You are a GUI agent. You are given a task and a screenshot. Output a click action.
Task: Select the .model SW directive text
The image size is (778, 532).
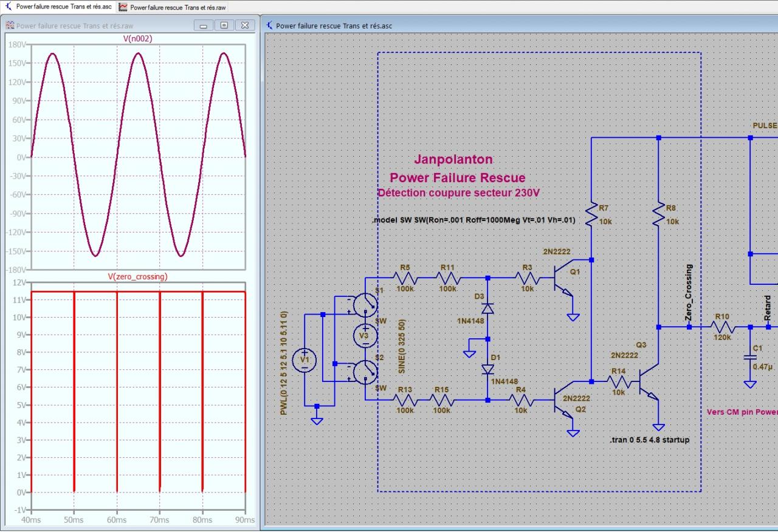point(473,220)
